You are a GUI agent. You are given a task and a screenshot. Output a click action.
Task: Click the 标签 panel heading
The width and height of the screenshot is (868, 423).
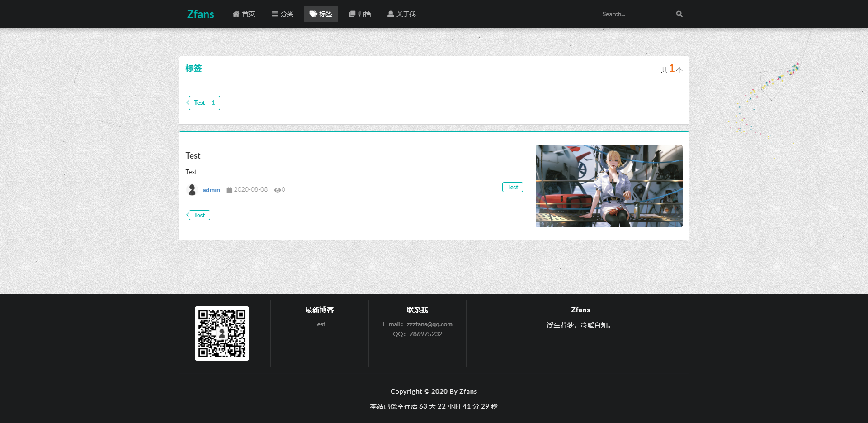(193, 68)
